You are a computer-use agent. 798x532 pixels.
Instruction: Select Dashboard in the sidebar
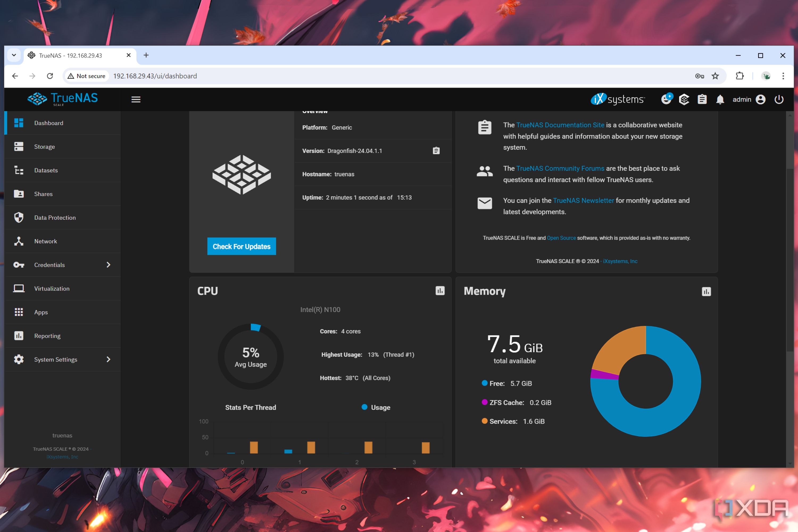pos(48,123)
